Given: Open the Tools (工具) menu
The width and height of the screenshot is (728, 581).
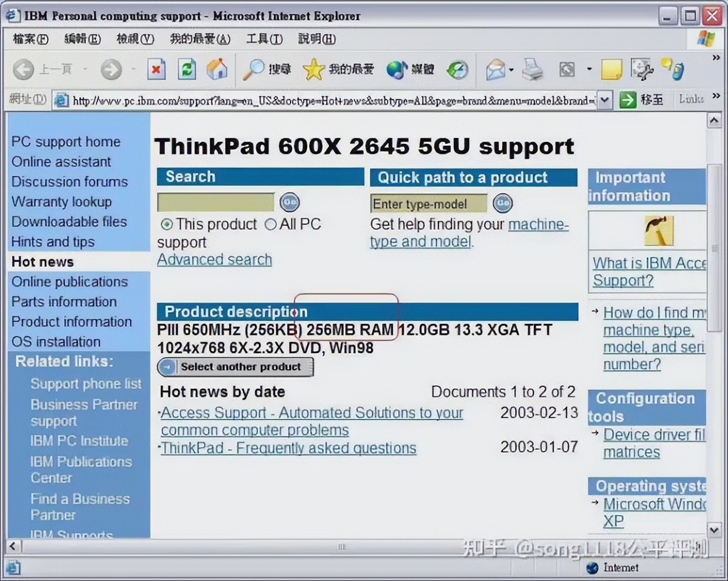Looking at the screenshot, I should click(264, 39).
